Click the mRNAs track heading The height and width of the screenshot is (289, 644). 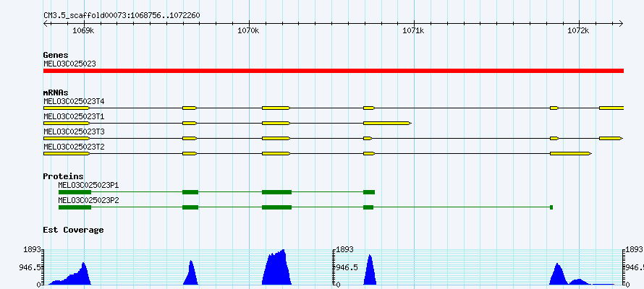coord(56,92)
